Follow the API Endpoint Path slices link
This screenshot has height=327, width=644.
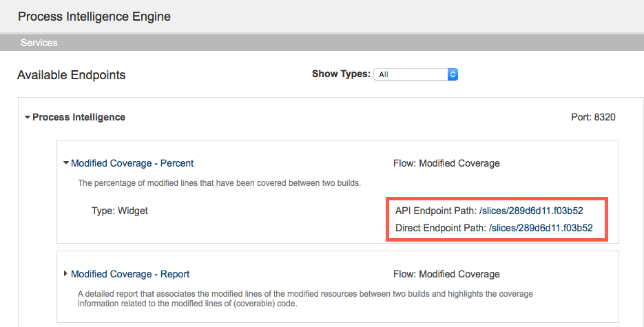point(531,211)
